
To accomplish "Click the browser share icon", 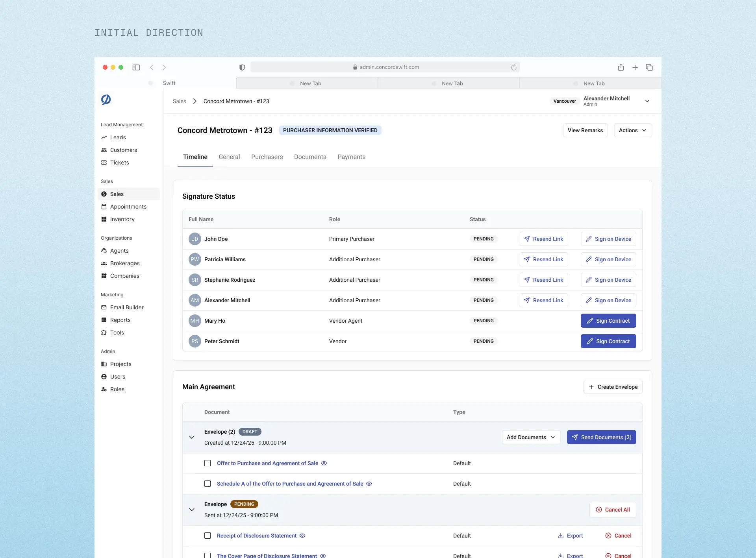I will (x=621, y=67).
